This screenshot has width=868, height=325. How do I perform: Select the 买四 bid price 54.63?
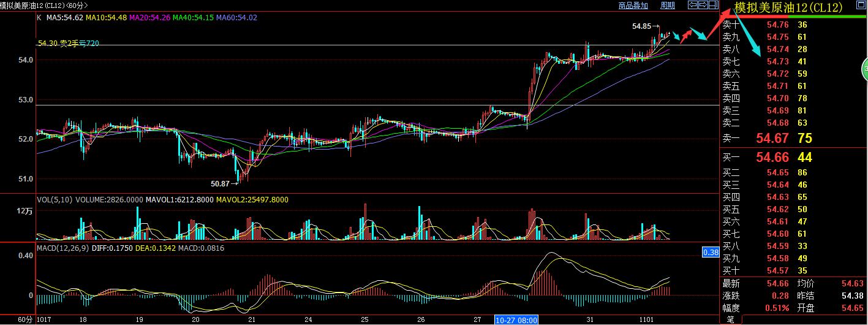[x=777, y=197]
